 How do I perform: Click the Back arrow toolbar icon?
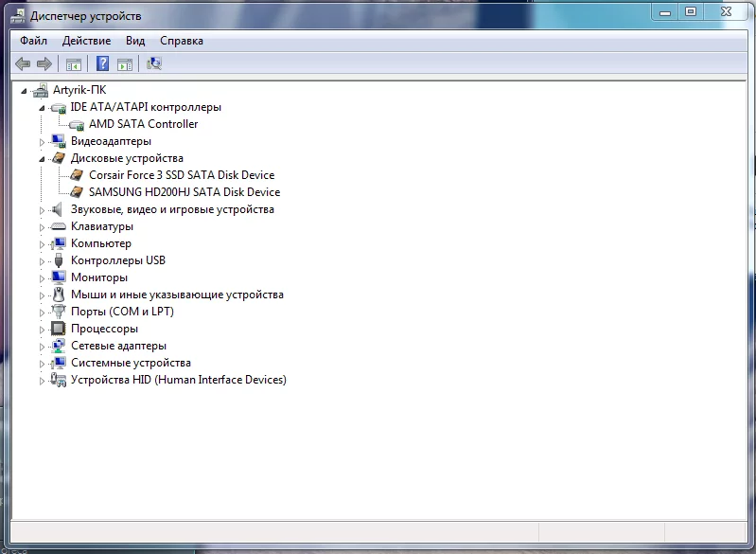click(23, 63)
